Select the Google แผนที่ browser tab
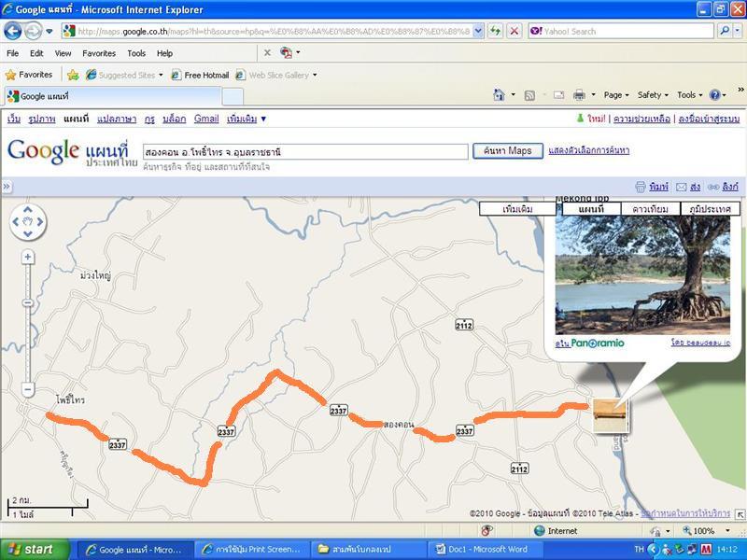Viewport: 747px width, 560px height. (113, 96)
